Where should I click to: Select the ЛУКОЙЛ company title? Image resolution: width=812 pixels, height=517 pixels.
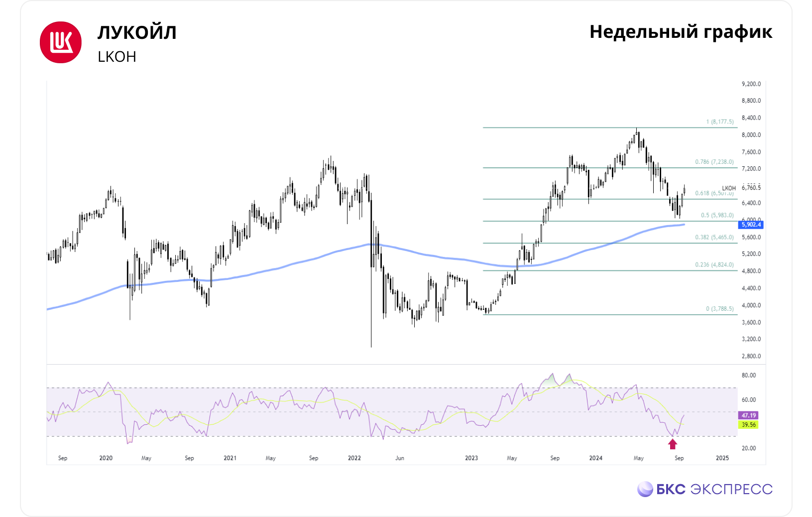click(x=137, y=32)
